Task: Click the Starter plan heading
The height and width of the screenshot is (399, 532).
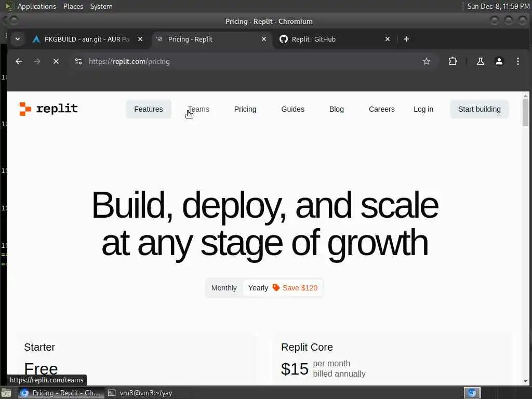Action: (39, 347)
